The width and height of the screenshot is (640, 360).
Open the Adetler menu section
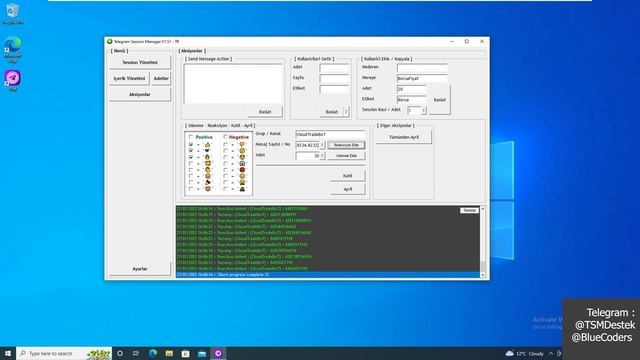[161, 78]
